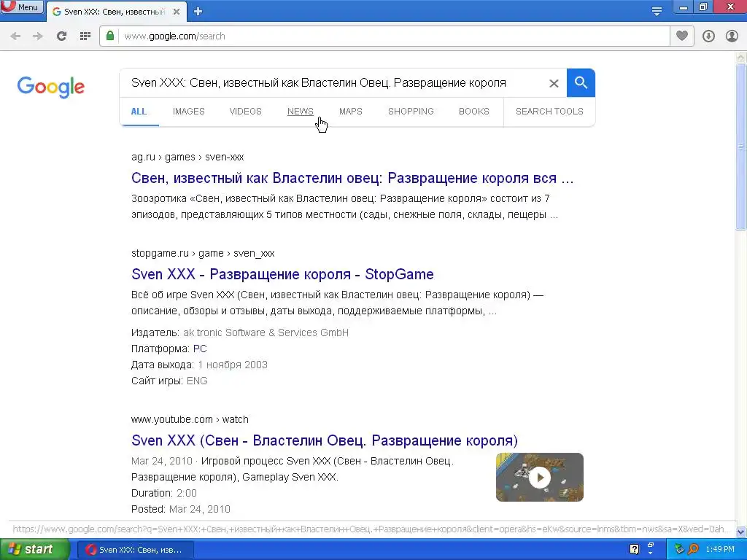The image size is (747, 560).
Task: Open a new tab with plus button
Action: [x=198, y=12]
